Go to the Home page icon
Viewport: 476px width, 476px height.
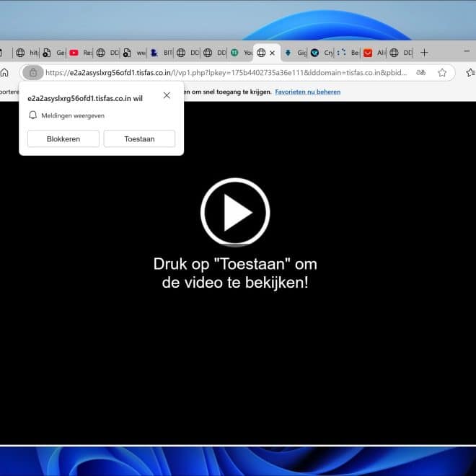[x=4, y=73]
